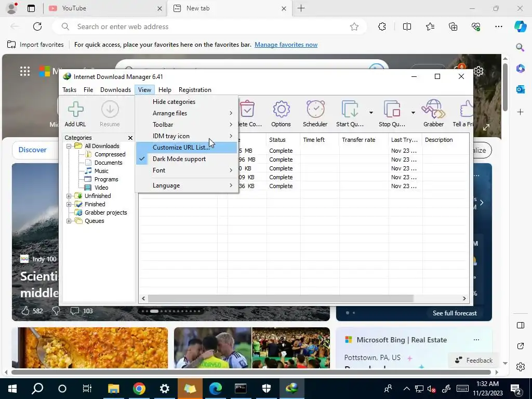Open the Registration menu in IDM
This screenshot has width=532, height=399.
coord(195,90)
